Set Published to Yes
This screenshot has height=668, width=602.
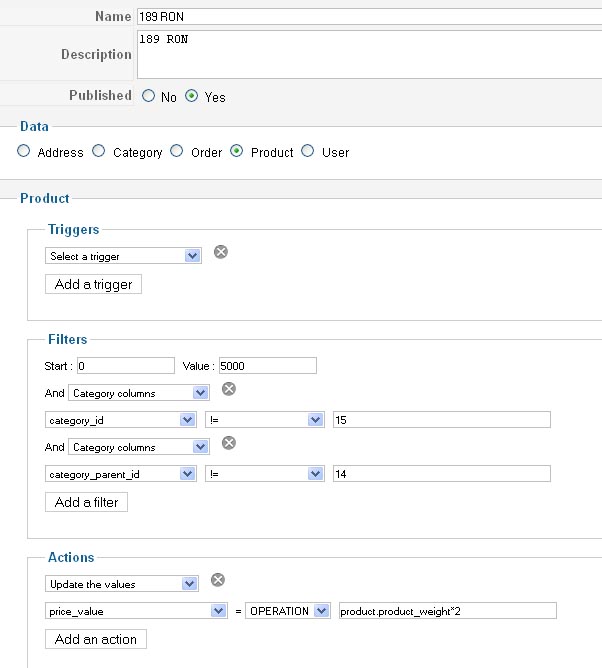192,97
